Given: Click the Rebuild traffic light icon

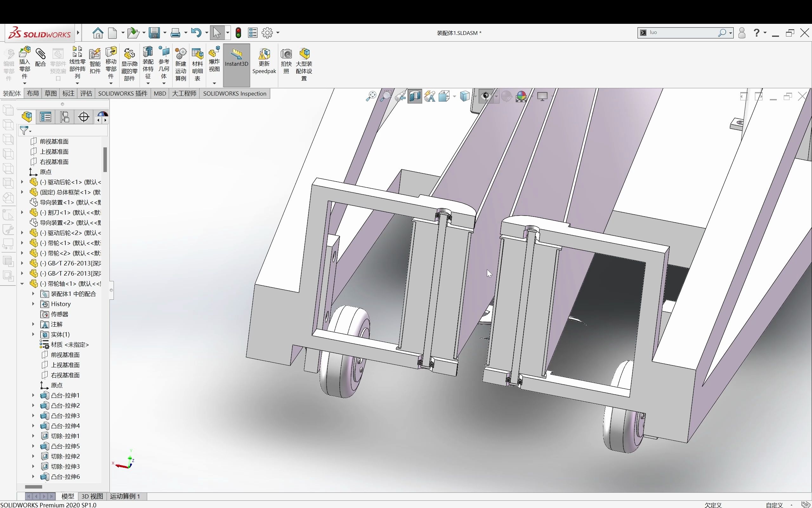Looking at the screenshot, I should coord(238,33).
